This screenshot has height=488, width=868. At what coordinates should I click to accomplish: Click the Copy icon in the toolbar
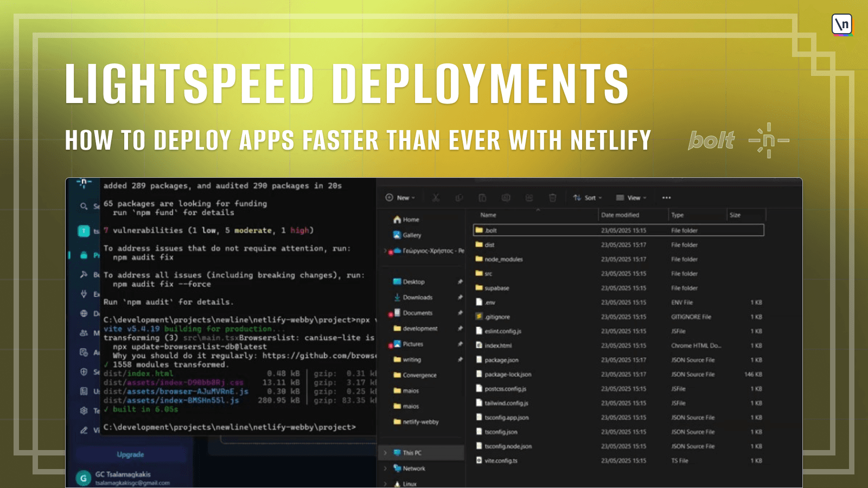(x=459, y=198)
